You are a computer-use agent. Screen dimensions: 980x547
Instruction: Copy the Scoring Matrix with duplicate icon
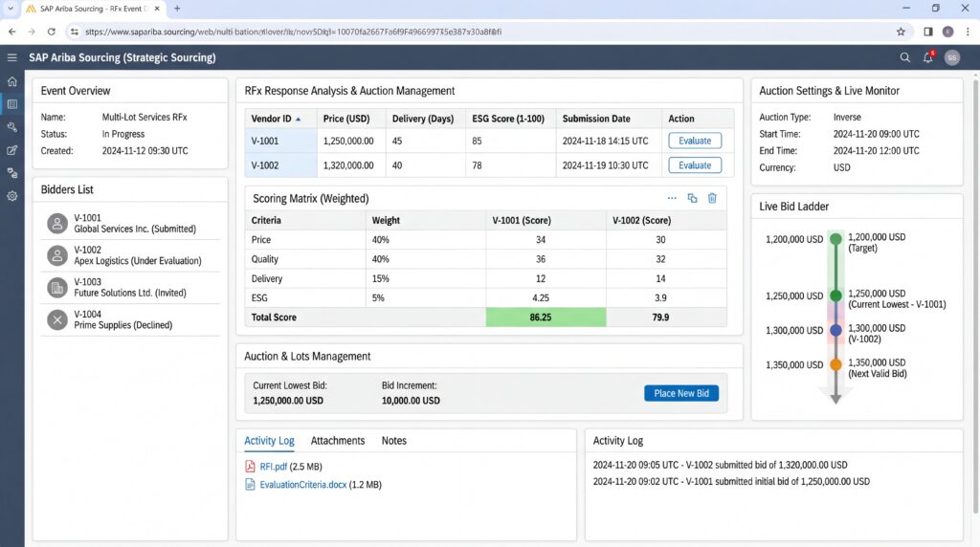pyautogui.click(x=692, y=198)
